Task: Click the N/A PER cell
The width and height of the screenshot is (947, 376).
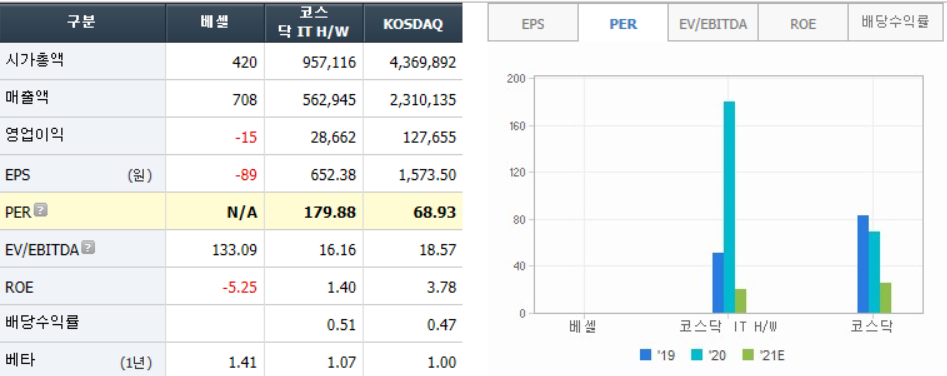Action: [243, 212]
